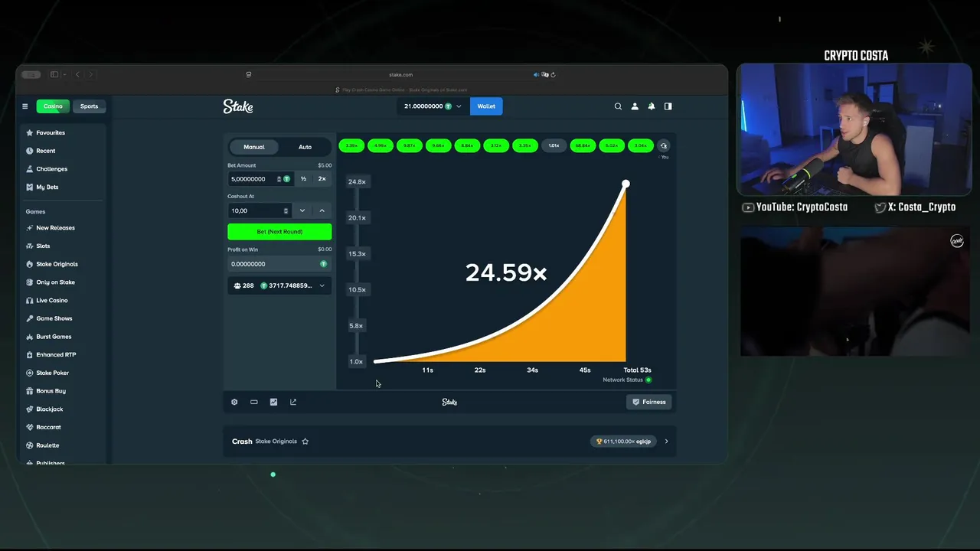
Task: Click the currency icon in bet amount field
Action: (287, 179)
